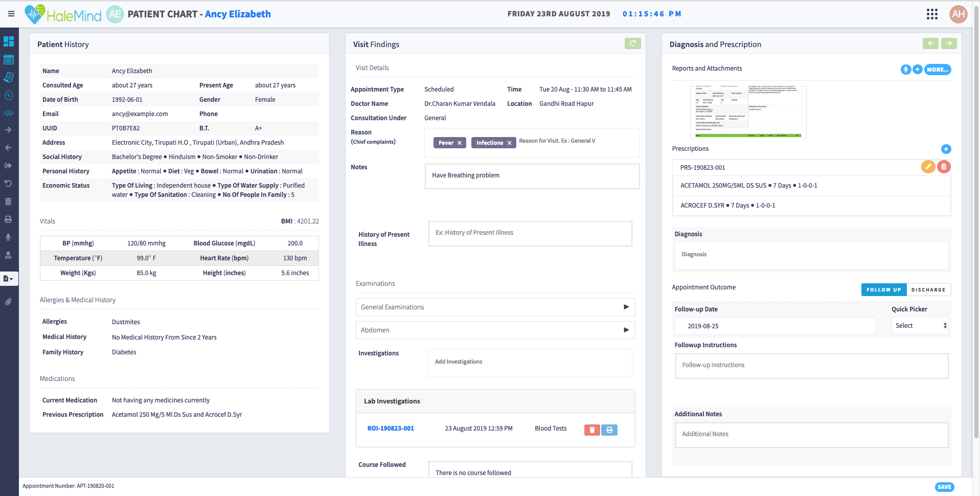
Task: Open the lab report thumbnail
Action: [748, 112]
